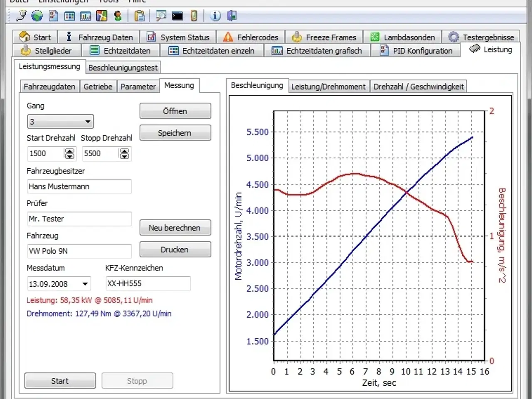Click the greyed-out Stopp button

137,381
